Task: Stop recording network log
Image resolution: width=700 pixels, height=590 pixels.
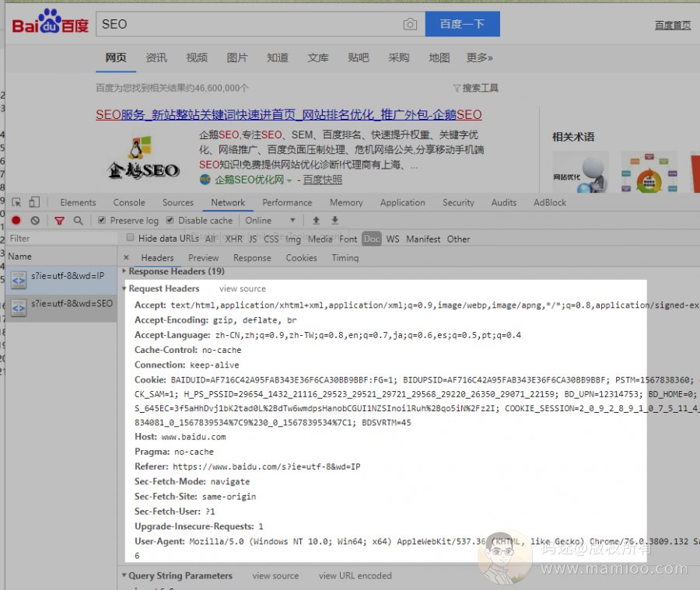Action: tap(16, 221)
